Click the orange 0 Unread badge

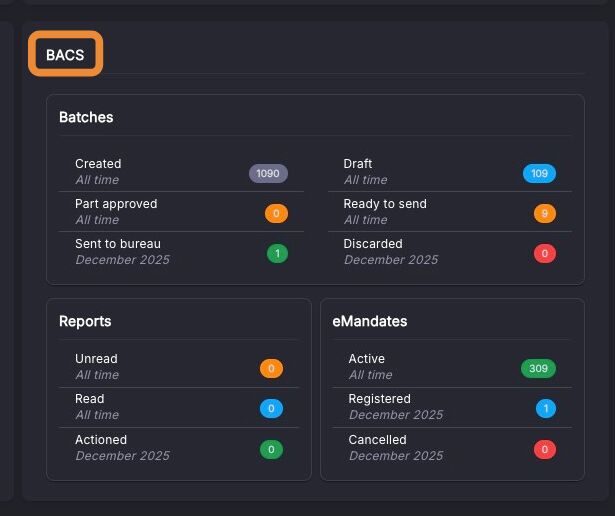click(x=271, y=368)
